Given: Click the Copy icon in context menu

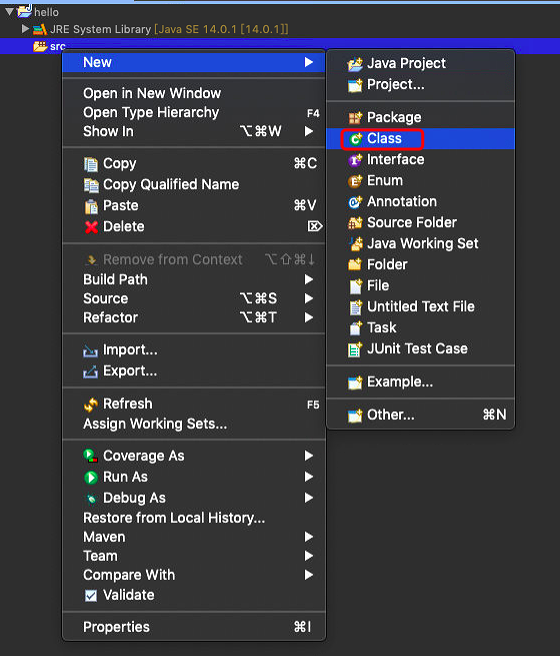Looking at the screenshot, I should [x=91, y=164].
